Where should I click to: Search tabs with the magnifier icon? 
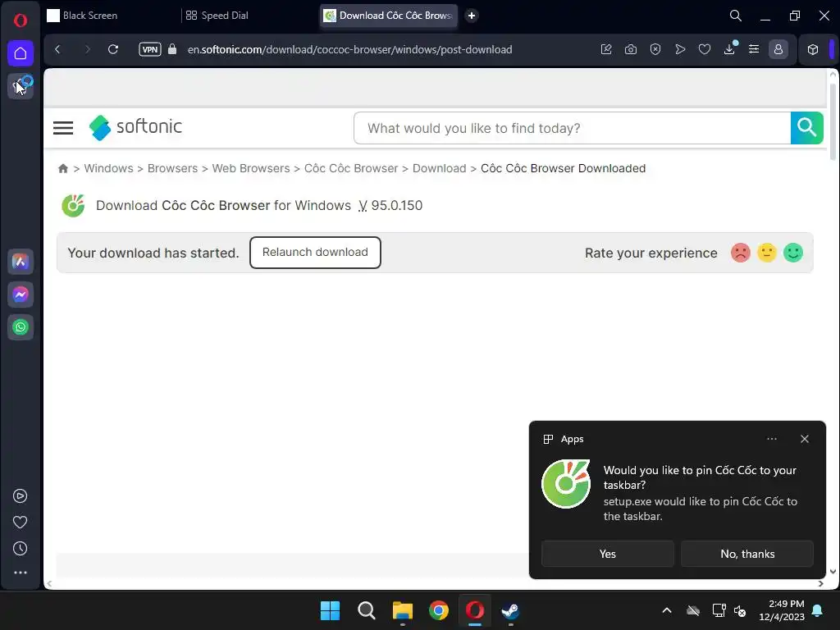coord(736,16)
